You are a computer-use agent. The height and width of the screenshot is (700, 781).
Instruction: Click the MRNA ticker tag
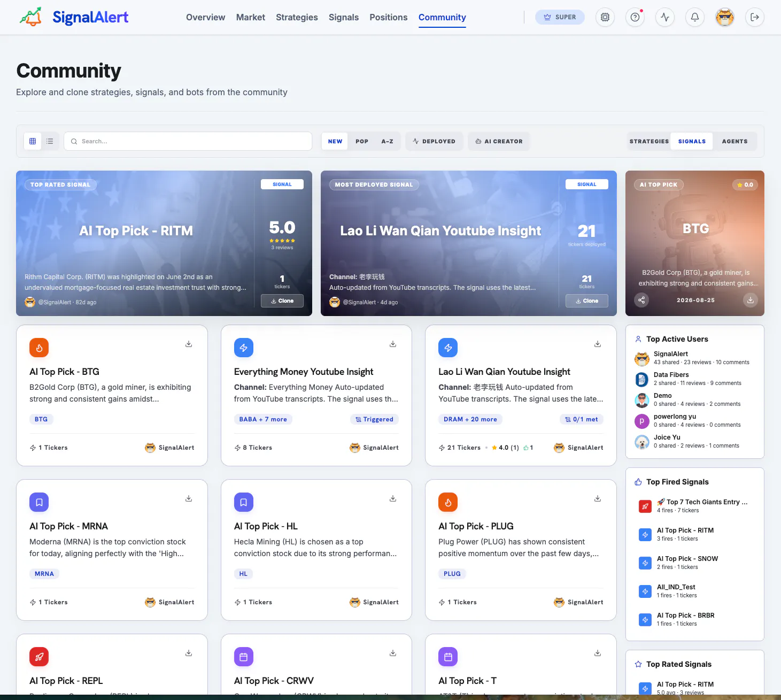click(44, 574)
